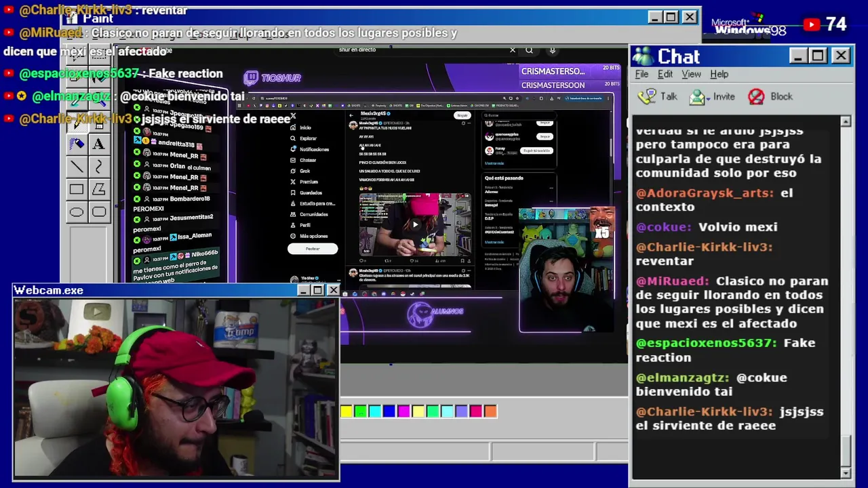Viewport: 868px width, 488px height.
Task: Click username Jesusmentitas2 in Twitch chat
Action: tap(191, 218)
